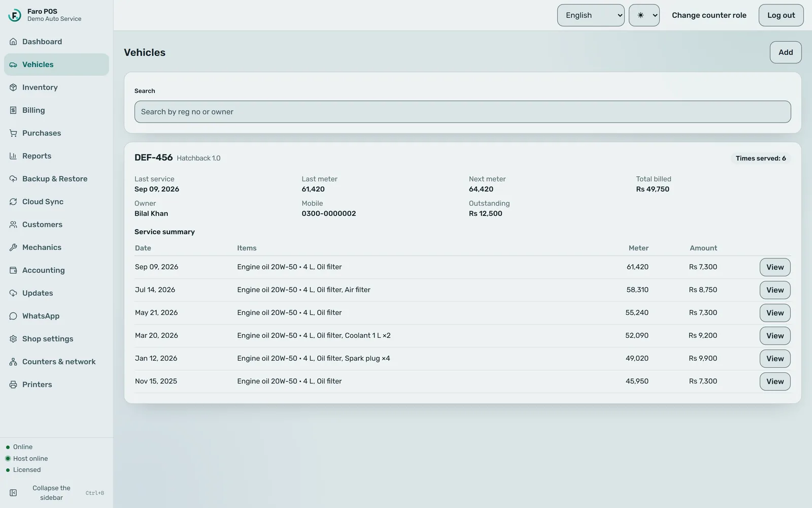Click Change counter role link

point(709,15)
